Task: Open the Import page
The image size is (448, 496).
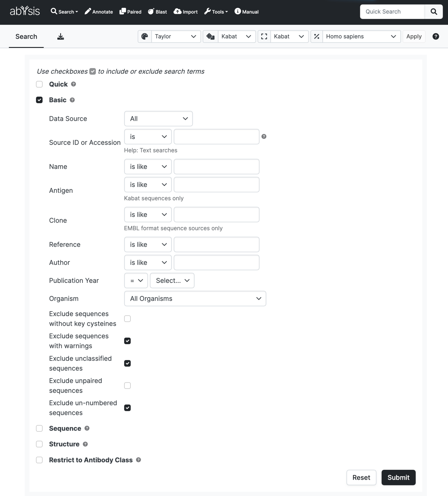Action: pyautogui.click(x=186, y=12)
